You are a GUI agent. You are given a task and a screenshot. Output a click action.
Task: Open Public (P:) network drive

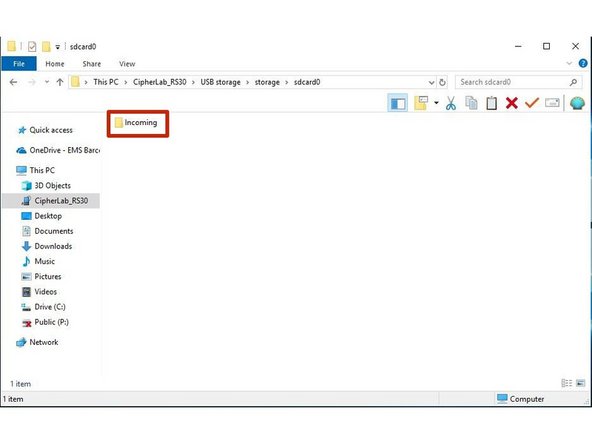[45, 322]
